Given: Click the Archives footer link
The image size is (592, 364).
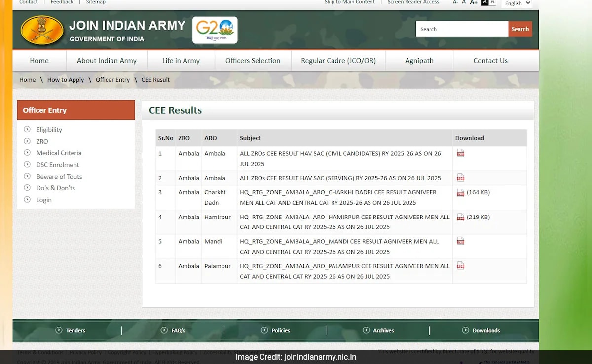Looking at the screenshot, I should click(383, 330).
